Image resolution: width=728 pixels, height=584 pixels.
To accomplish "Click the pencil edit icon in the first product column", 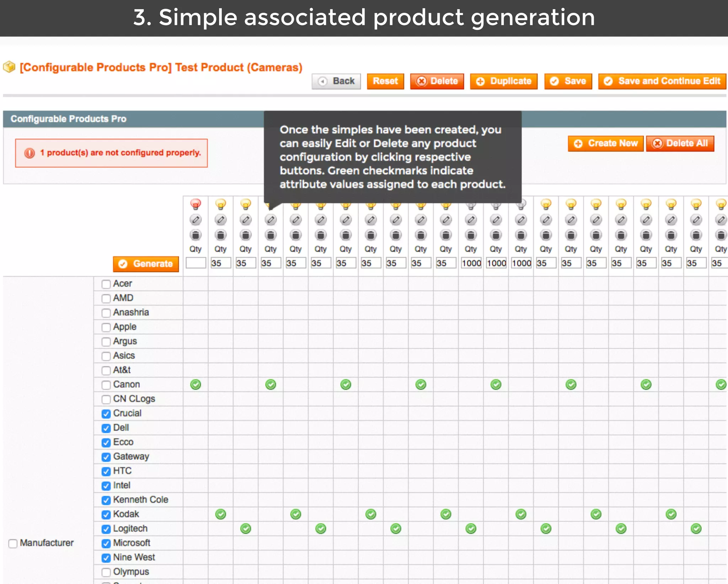I will click(196, 220).
